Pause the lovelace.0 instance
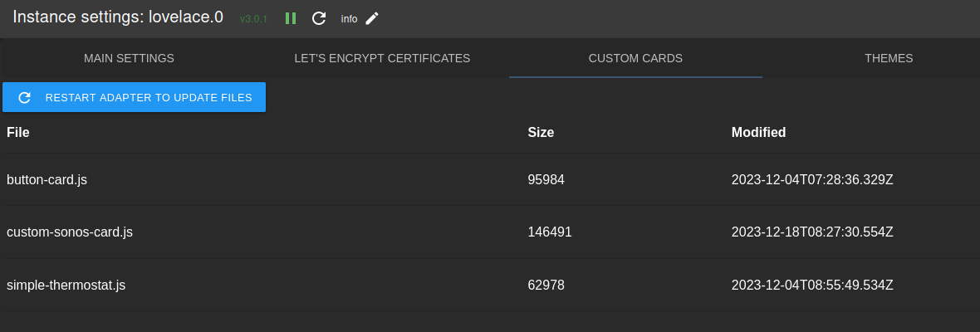The width and height of the screenshot is (980, 332). pos(291,18)
